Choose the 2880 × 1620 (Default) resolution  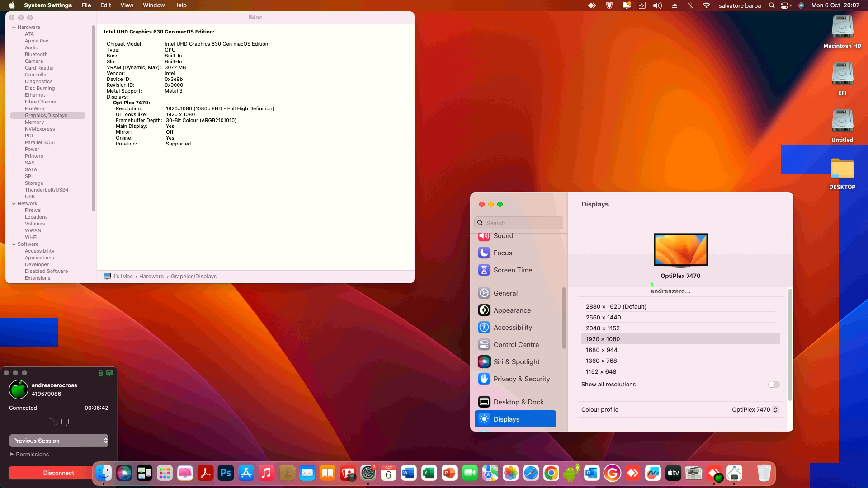pos(680,307)
